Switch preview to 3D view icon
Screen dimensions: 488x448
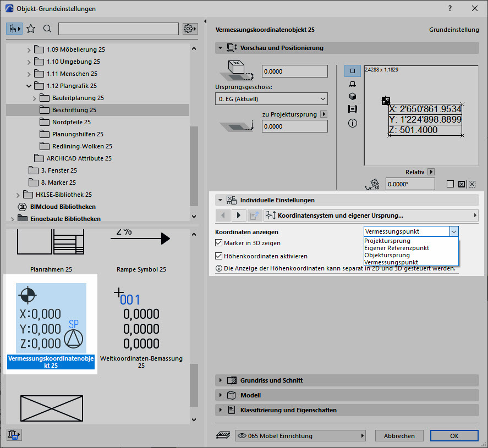[352, 96]
